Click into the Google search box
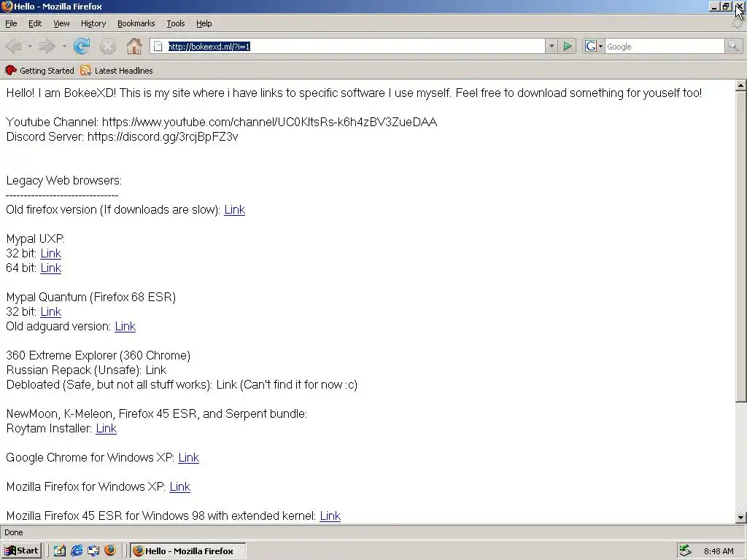The height and width of the screenshot is (560, 747). click(x=665, y=46)
